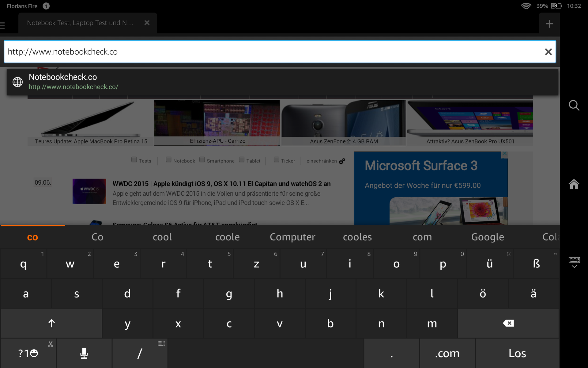This screenshot has height=368, width=588.
Task: Pick word suggestion "cooles"
Action: point(357,237)
